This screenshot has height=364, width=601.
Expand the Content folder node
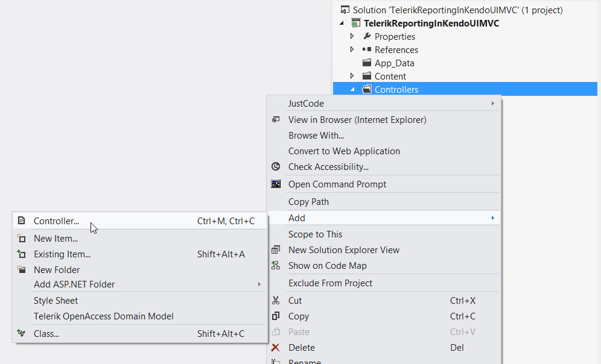tap(352, 77)
